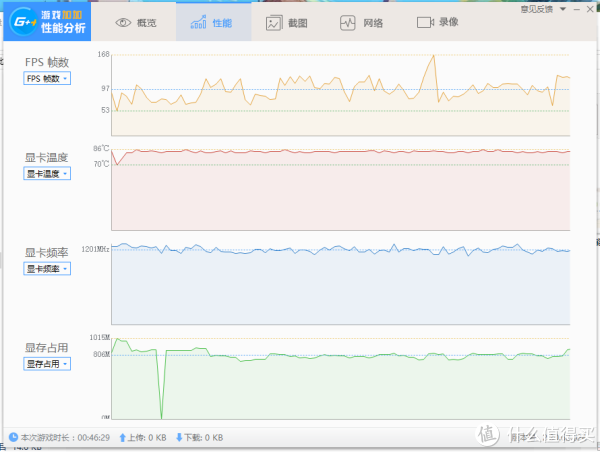This screenshot has height=452, width=600.
Task: Close the performance analysis window
Action: point(590,9)
